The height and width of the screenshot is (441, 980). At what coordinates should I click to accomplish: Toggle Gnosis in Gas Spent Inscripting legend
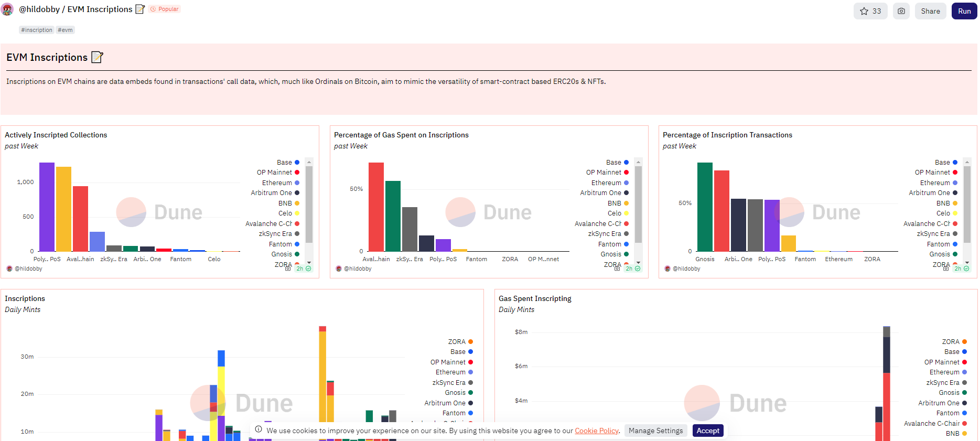pos(953,393)
